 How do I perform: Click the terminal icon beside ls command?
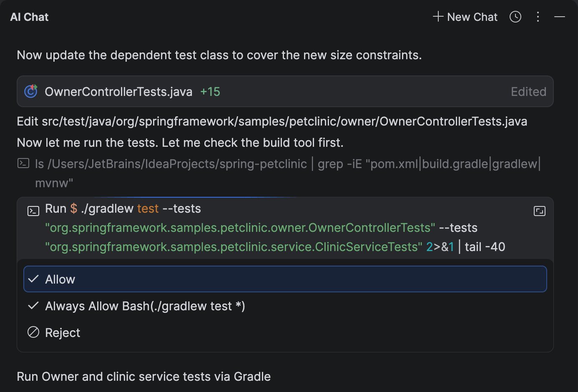pos(23,163)
